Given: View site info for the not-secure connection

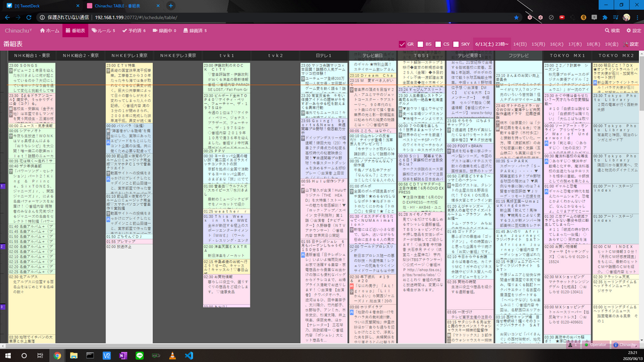Looking at the screenshot, I should tap(65, 18).
